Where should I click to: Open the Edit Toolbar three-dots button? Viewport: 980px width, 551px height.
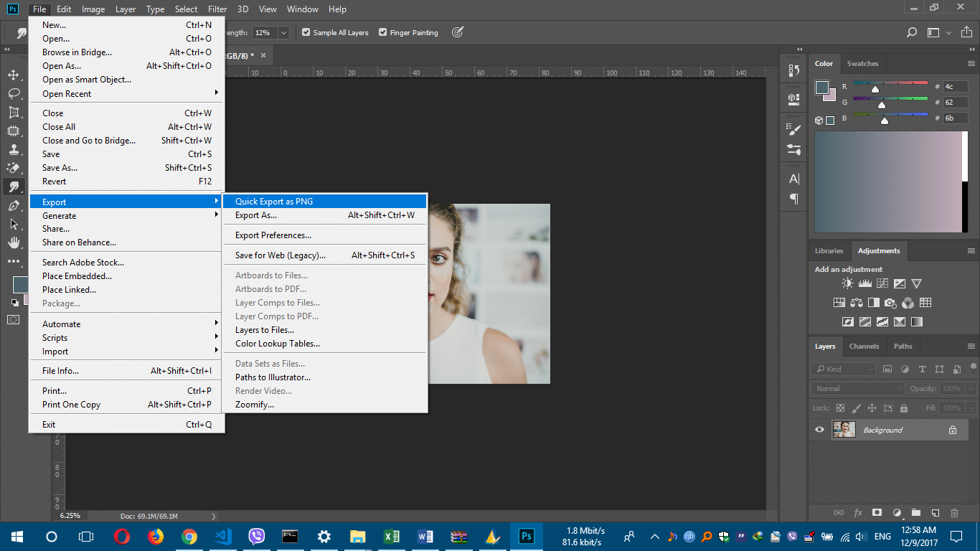tap(14, 262)
